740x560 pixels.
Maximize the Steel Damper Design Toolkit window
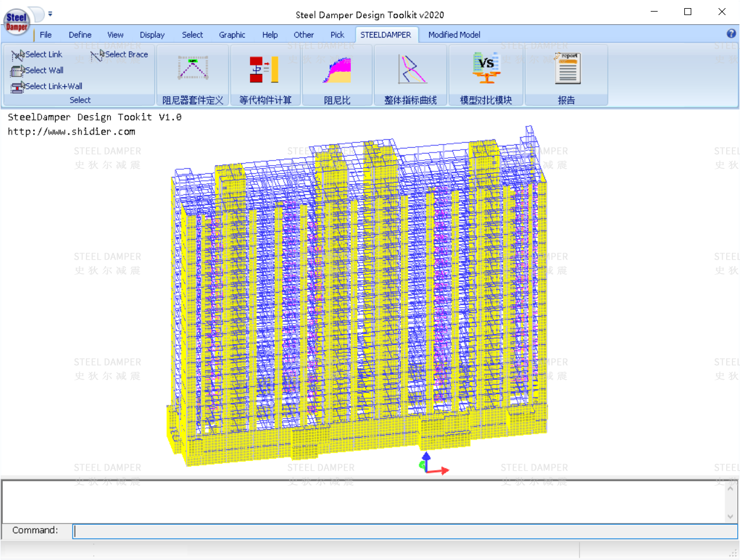click(x=688, y=12)
